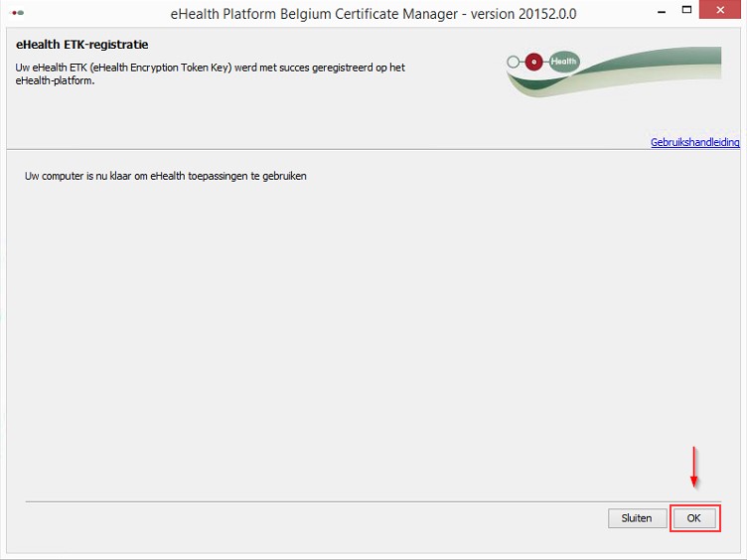Maximize the Certificate Manager window
The height and width of the screenshot is (560, 747).
coord(686,10)
